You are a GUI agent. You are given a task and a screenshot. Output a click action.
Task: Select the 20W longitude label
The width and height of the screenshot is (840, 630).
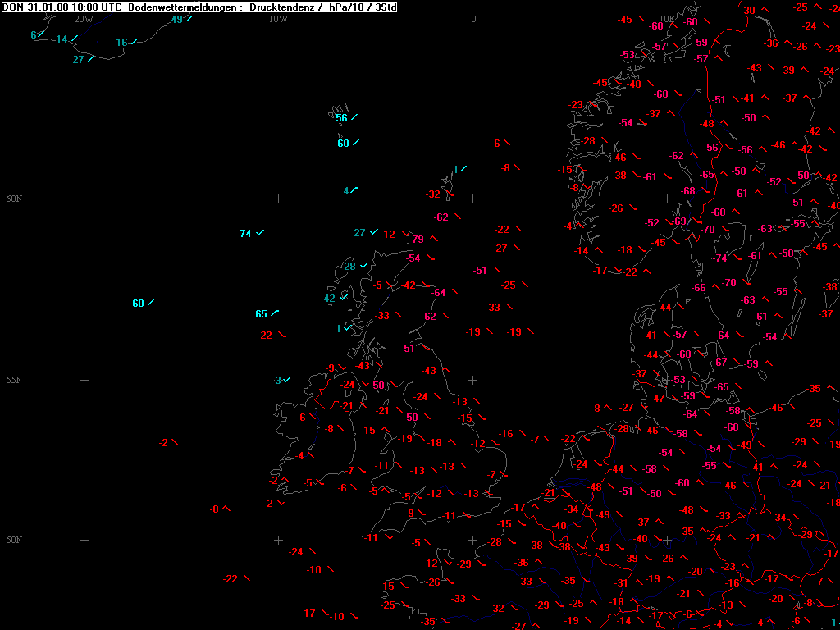[x=83, y=19]
